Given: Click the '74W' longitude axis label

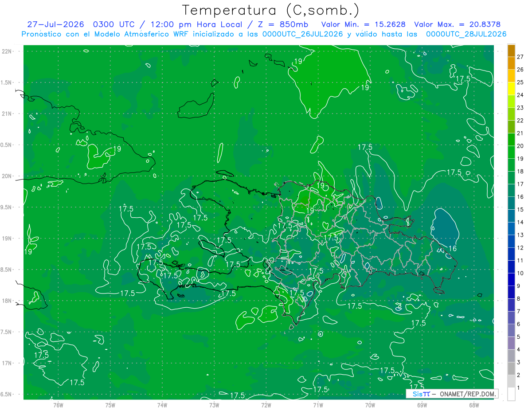Looking at the screenshot, I should coord(162,405).
